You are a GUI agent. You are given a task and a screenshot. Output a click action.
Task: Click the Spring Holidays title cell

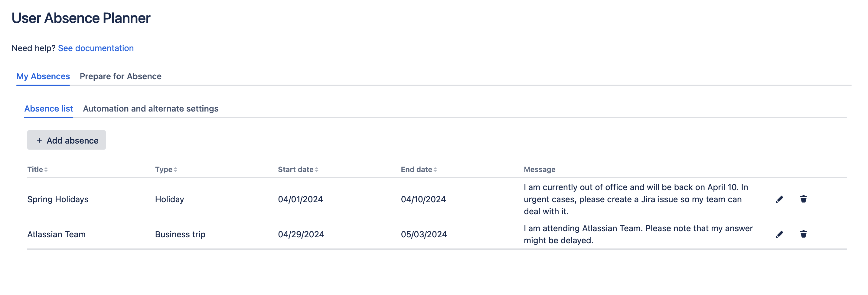click(58, 199)
